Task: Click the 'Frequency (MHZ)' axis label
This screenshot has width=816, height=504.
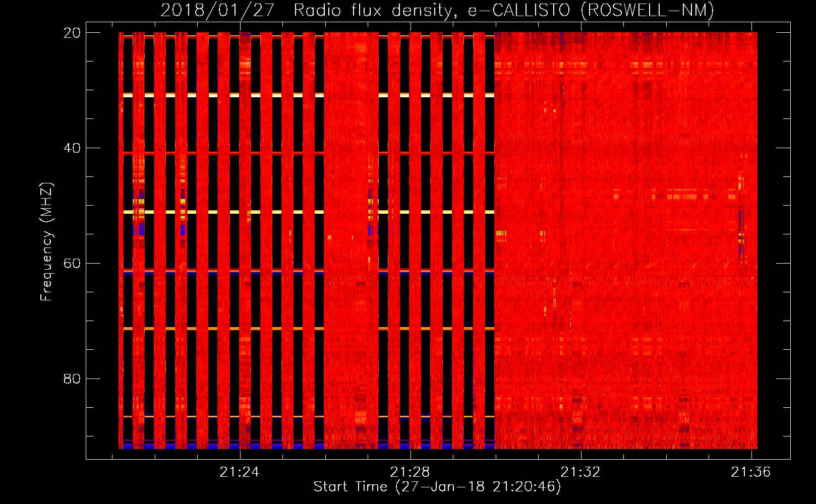Action: coord(46,241)
